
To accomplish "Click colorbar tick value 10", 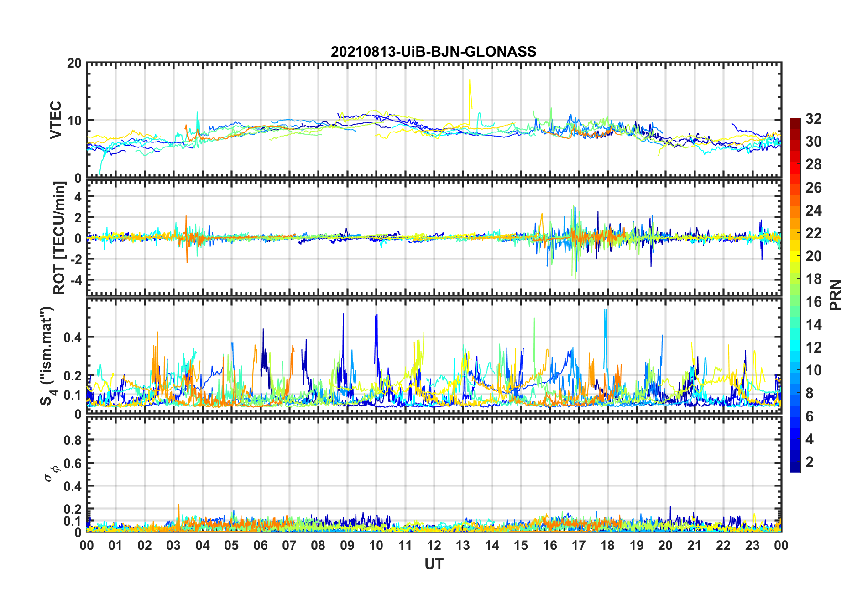I will (x=813, y=370).
